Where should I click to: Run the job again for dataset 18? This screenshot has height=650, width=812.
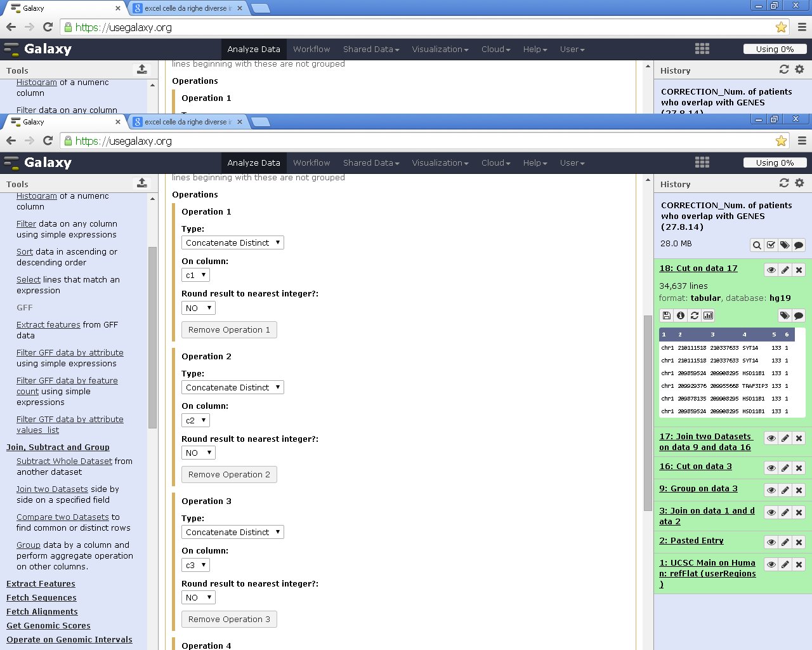(694, 315)
